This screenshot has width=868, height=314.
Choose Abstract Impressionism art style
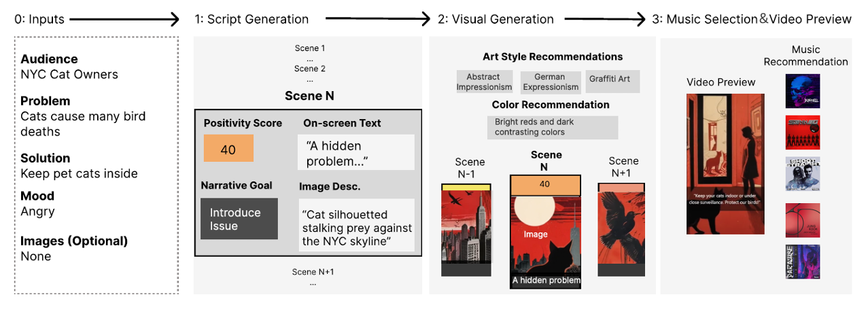[484, 82]
